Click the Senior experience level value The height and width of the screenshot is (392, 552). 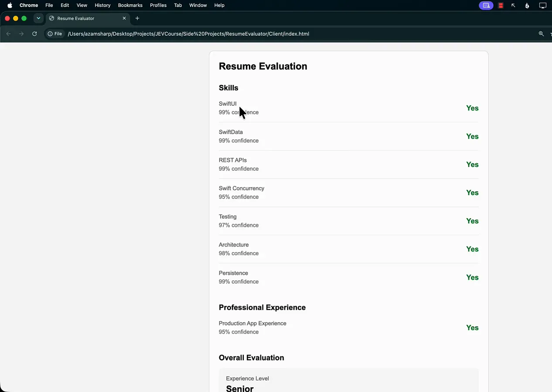(240, 388)
